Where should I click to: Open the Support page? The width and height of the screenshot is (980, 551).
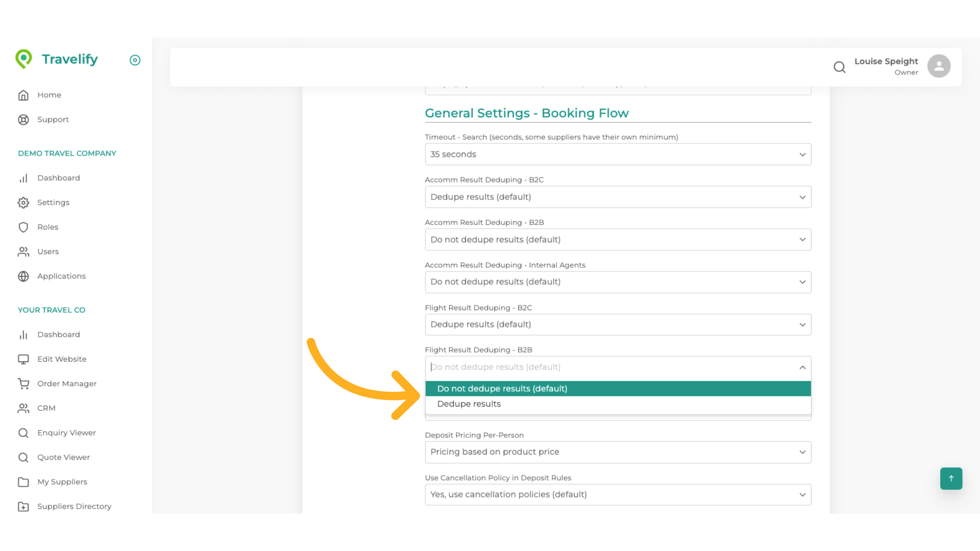pyautogui.click(x=53, y=119)
